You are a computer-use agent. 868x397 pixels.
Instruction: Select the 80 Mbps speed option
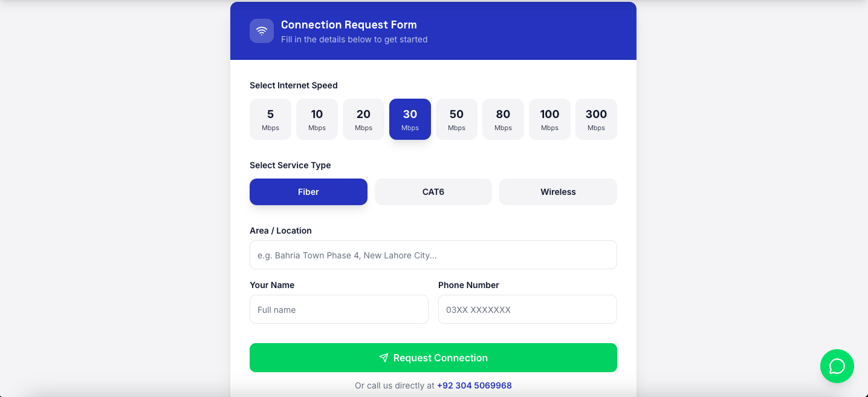503,119
